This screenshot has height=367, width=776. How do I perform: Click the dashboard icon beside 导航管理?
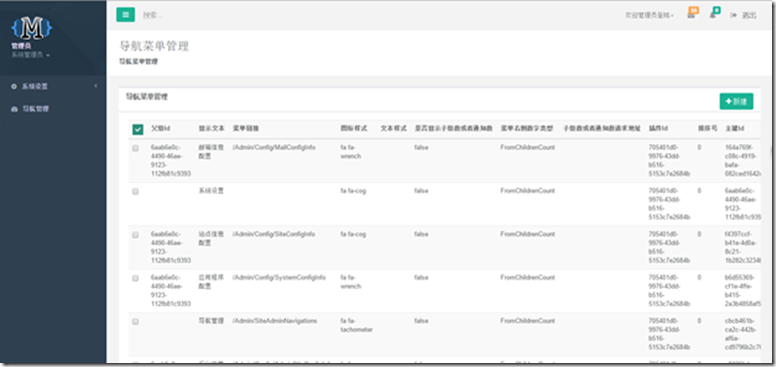tap(14, 109)
